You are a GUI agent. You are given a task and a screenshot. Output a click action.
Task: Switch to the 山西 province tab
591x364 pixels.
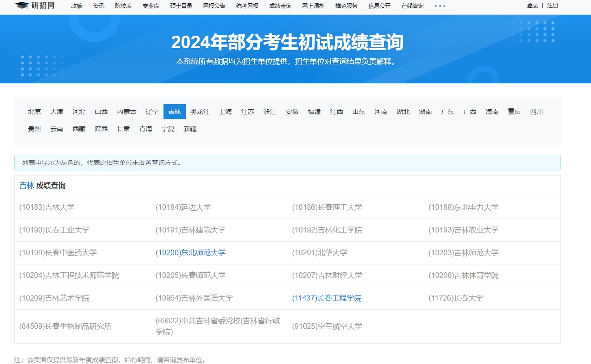101,112
